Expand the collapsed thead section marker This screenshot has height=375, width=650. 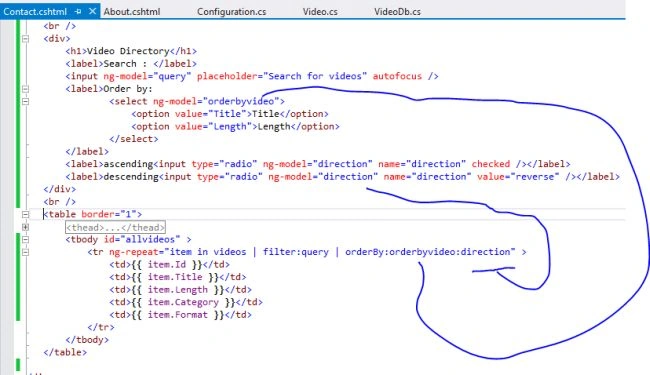pos(26,227)
